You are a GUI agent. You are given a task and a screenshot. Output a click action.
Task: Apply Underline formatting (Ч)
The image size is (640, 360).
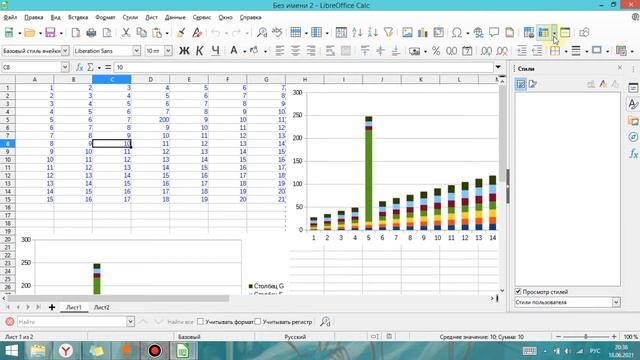click(x=215, y=51)
